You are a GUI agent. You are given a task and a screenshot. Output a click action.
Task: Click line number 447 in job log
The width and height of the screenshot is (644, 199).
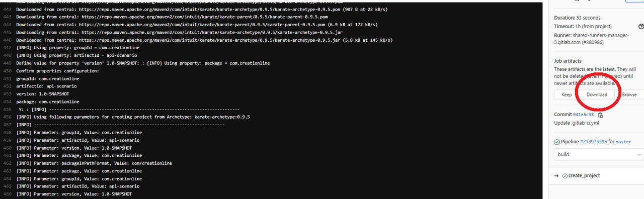click(x=7, y=47)
